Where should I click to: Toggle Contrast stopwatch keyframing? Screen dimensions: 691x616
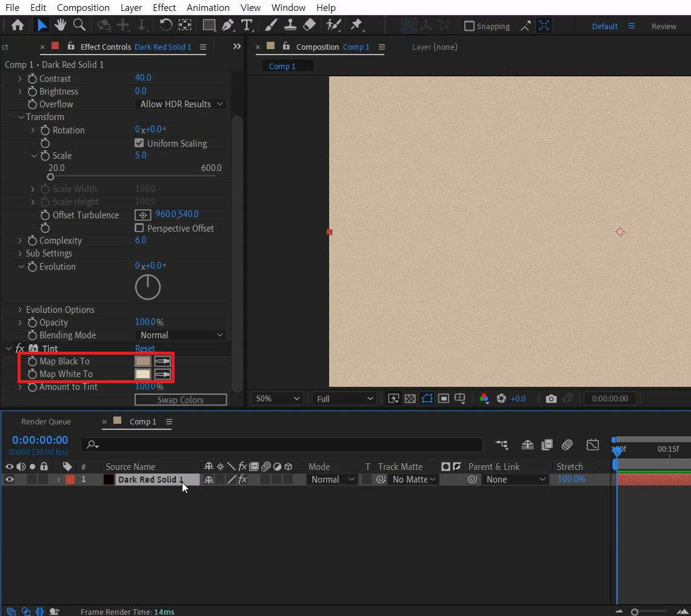32,79
